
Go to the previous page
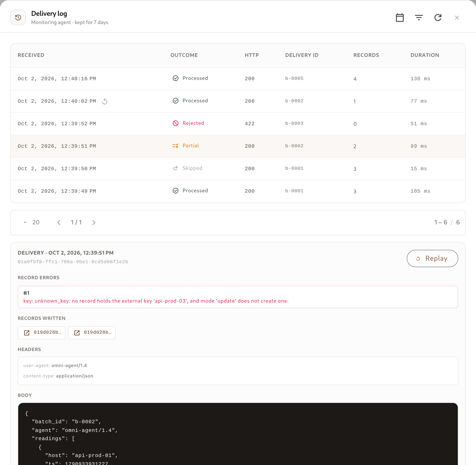59,223
